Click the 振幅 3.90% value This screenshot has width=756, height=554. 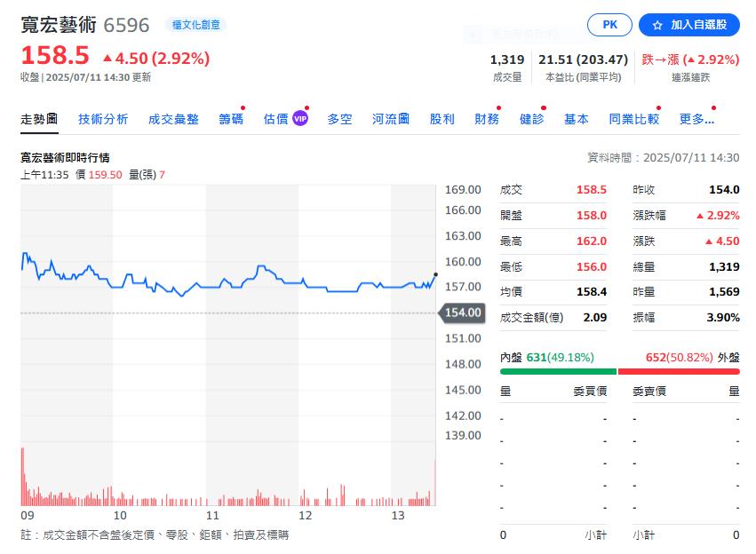coord(723,318)
